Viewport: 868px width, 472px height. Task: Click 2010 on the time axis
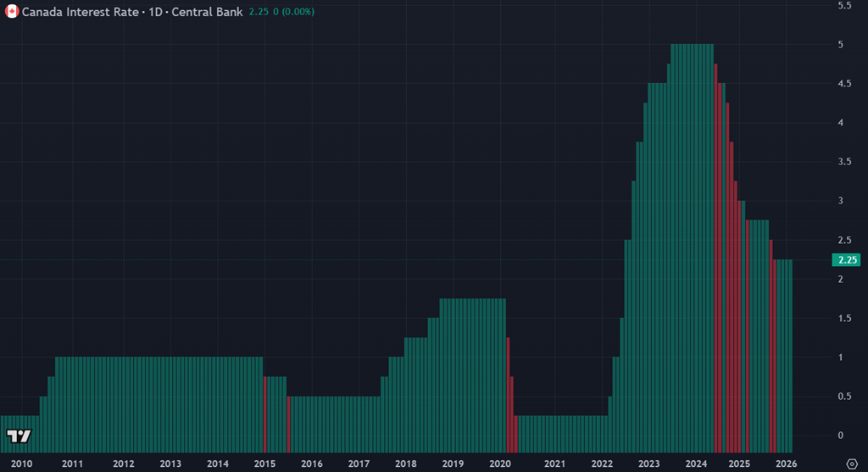21,464
